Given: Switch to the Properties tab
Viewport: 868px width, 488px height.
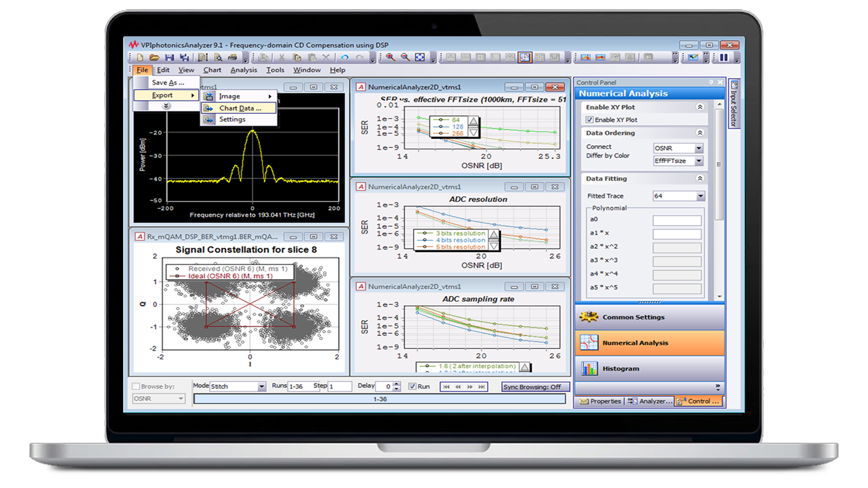Looking at the screenshot, I should [x=600, y=401].
